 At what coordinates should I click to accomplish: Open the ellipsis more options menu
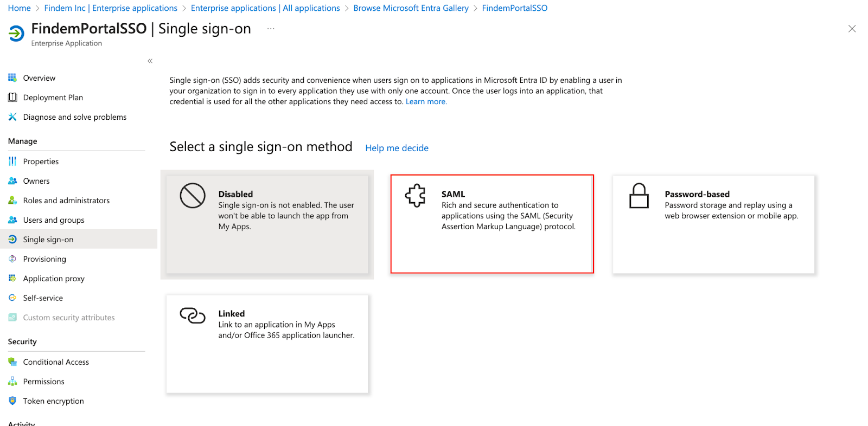point(271,28)
